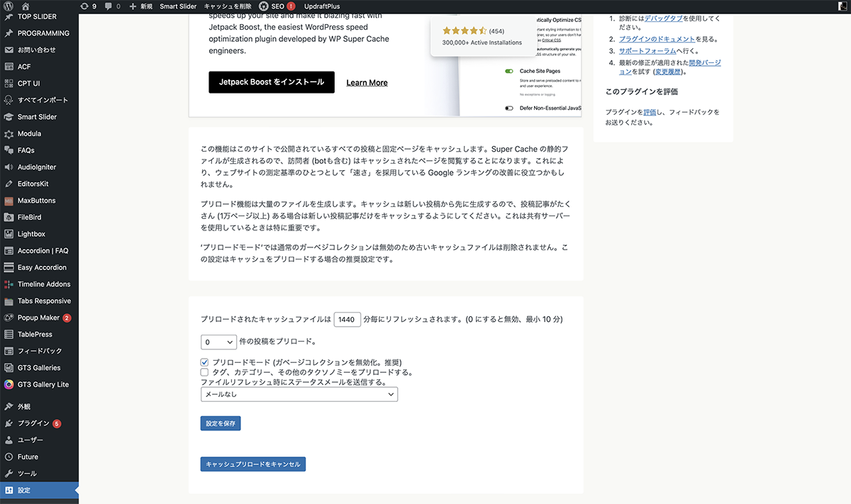The image size is (851, 504).
Task: Open プラグイン menu in sidebar
Action: [33, 423]
